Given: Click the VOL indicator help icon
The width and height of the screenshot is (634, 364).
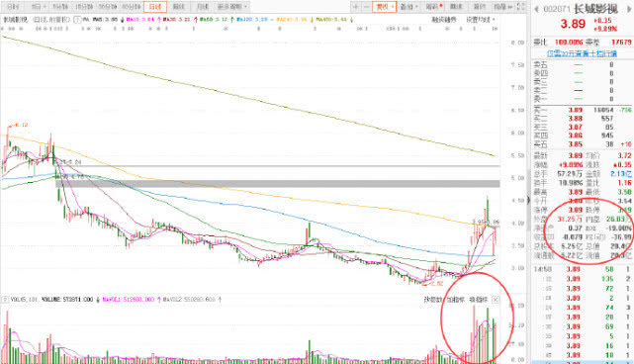Looking at the screenshot, I should point(5,300).
